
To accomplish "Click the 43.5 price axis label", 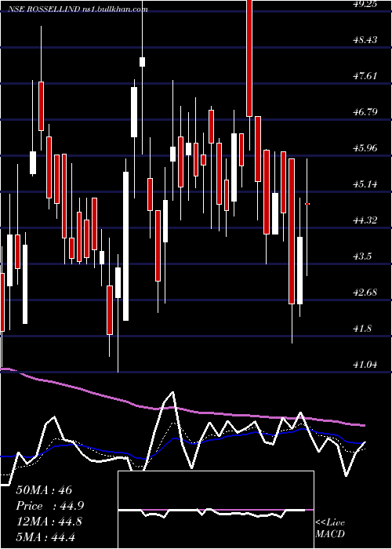I will coord(362,256).
